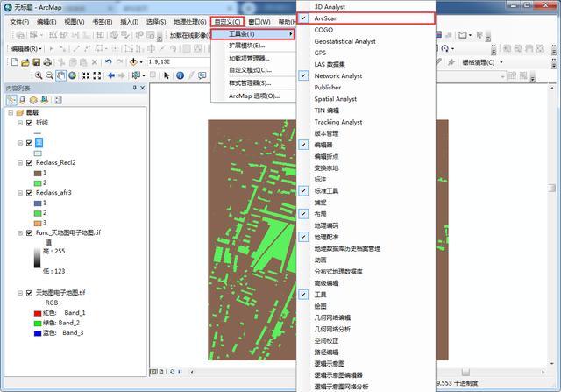Collapse Func_天地图电子地图.tif legend
Image resolution: width=561 pixels, height=392 pixels.
20,233
